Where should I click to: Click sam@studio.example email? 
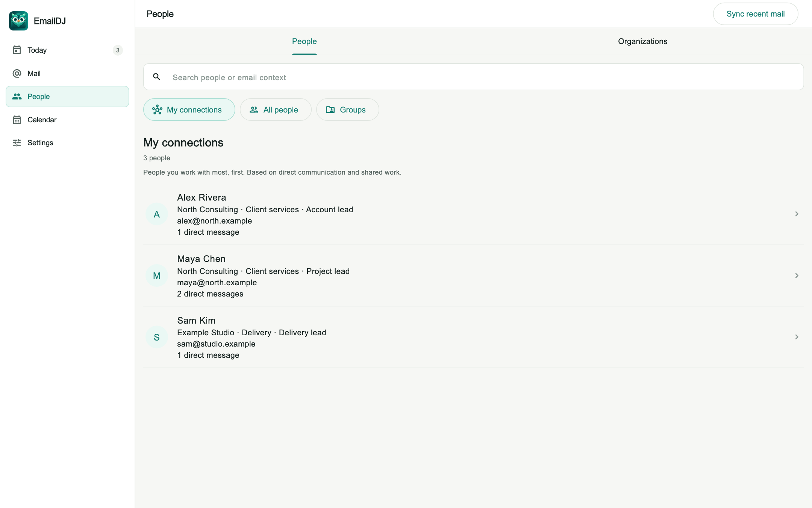click(216, 344)
